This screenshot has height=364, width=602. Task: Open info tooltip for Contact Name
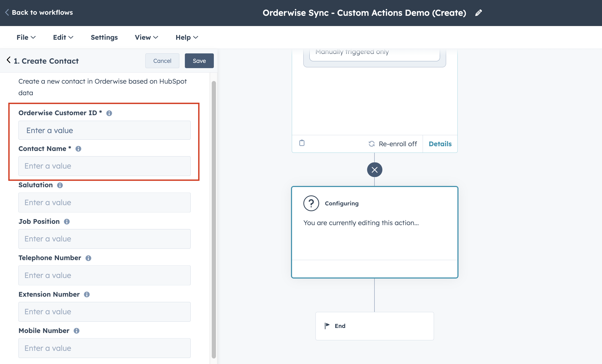coord(78,149)
